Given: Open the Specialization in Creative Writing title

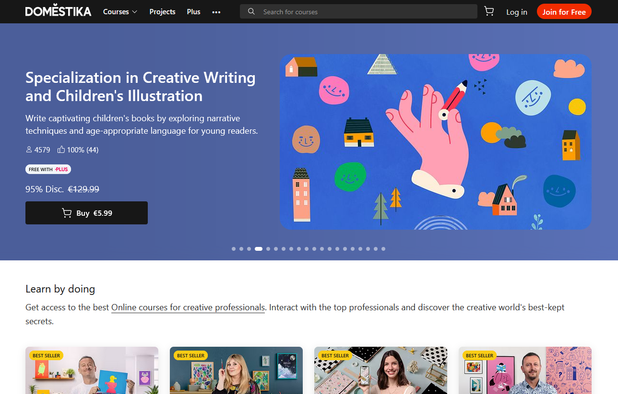Looking at the screenshot, I should (140, 87).
